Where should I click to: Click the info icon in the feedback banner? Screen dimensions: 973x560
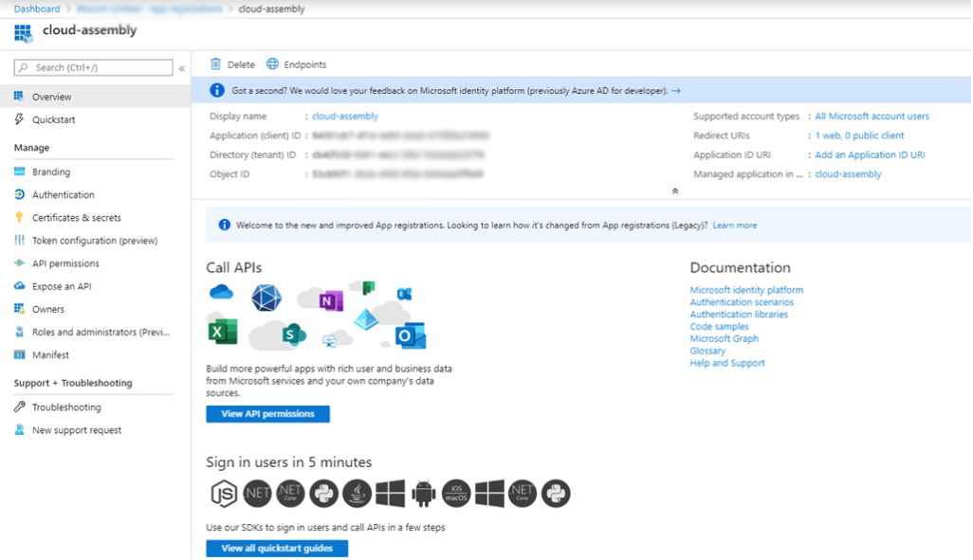click(216, 91)
